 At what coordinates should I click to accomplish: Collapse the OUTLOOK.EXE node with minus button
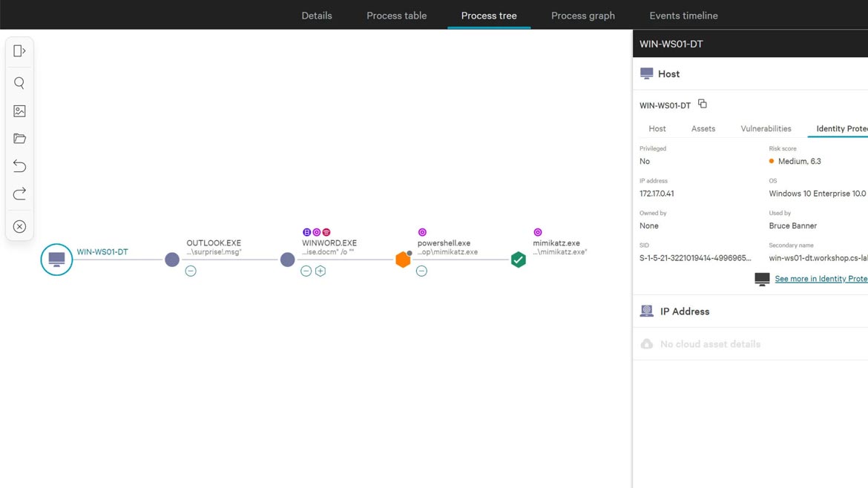point(191,271)
